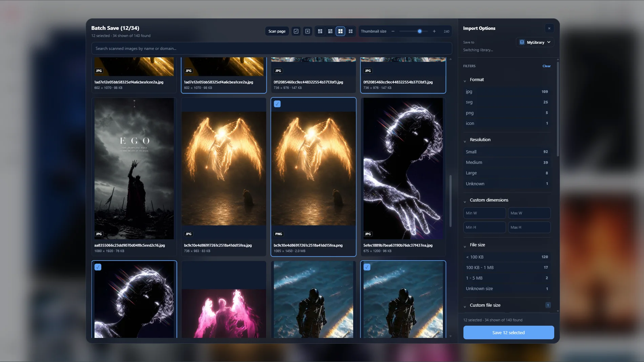
Task: Select the pink glowing angel thumbnail
Action: 224,313
